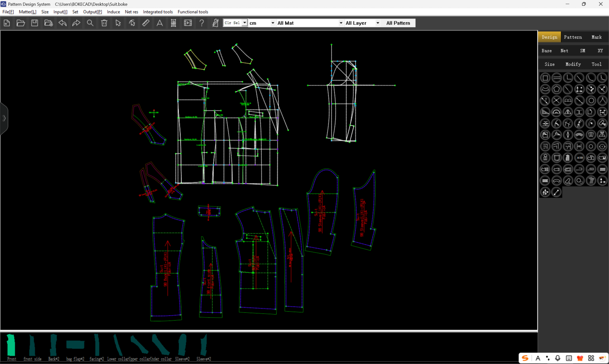Open the AID tool in the tool panel
This screenshot has width=609, height=364.
pos(579,158)
